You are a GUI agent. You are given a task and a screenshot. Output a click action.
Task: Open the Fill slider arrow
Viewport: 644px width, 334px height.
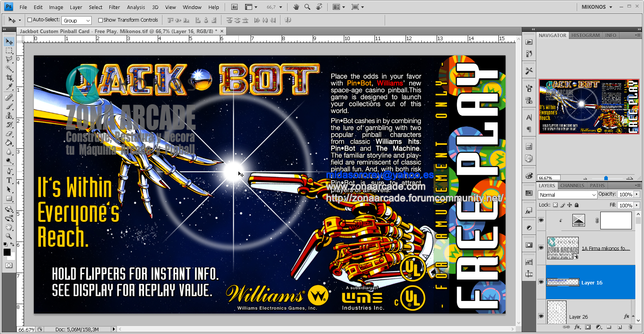click(x=637, y=205)
